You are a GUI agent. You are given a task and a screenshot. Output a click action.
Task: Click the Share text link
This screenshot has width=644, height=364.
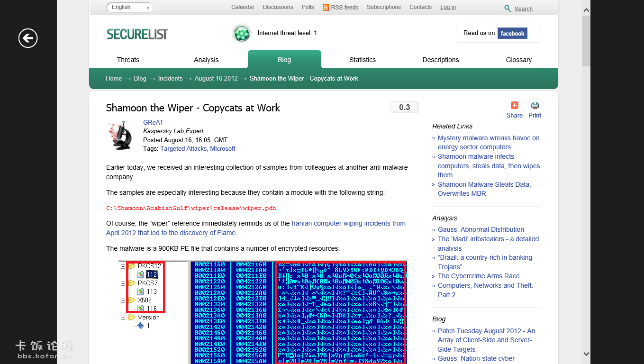point(514,116)
